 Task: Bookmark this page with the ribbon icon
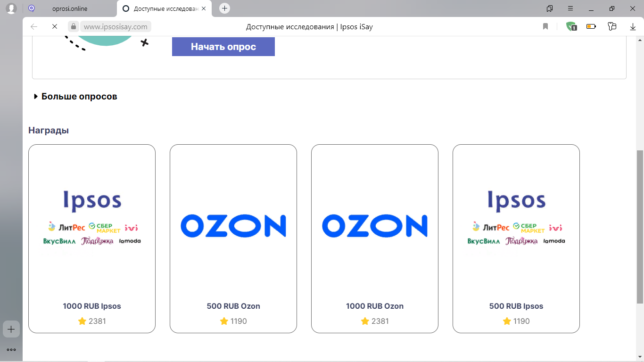(545, 27)
